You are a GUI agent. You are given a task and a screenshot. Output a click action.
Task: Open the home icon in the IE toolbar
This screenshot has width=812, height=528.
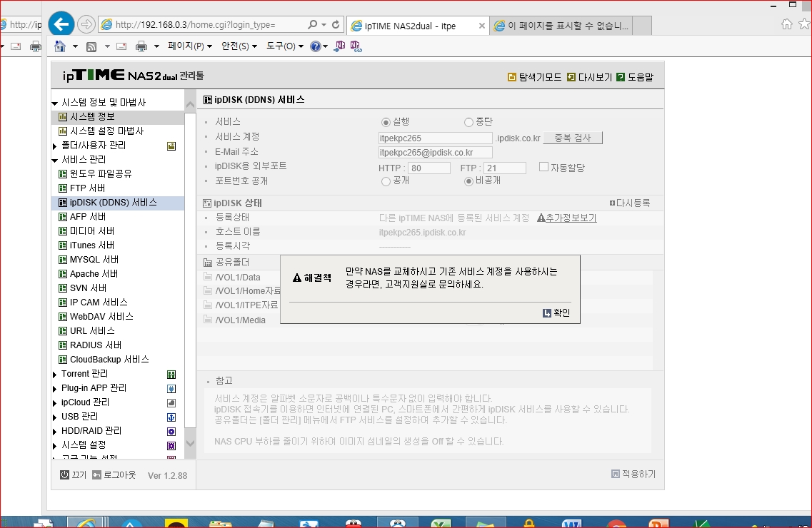(x=60, y=46)
